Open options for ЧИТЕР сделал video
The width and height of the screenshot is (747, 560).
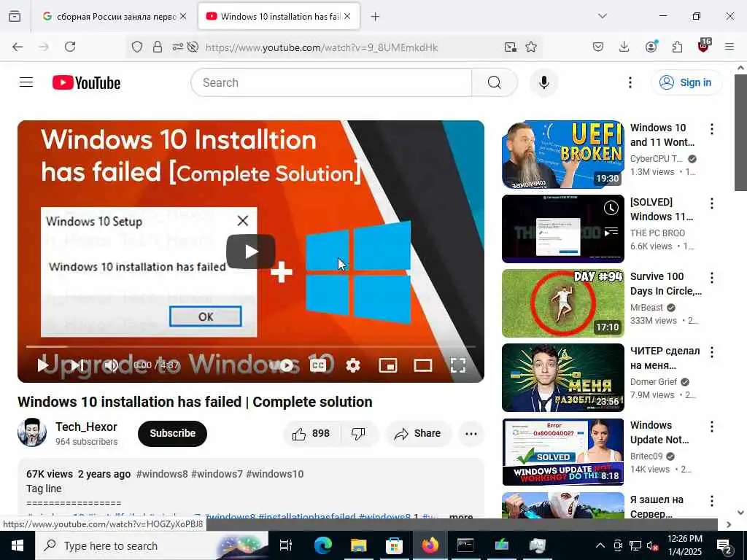711,352
